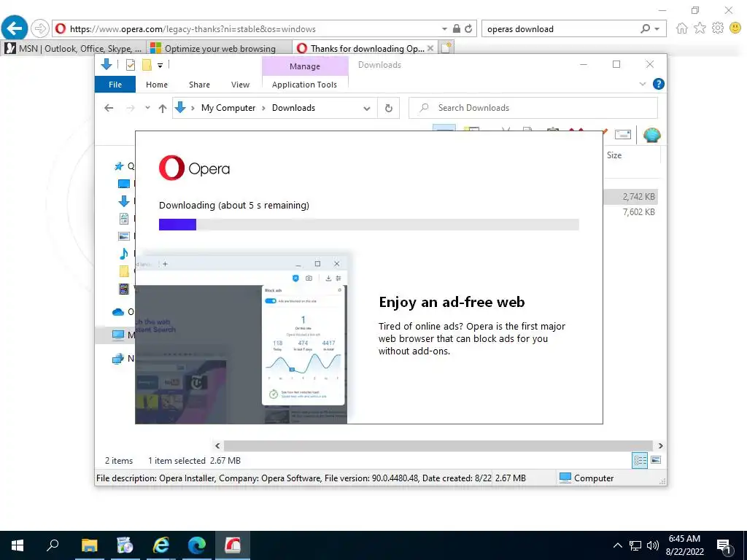Click the horizontal scrollbar right arrow

(660, 446)
